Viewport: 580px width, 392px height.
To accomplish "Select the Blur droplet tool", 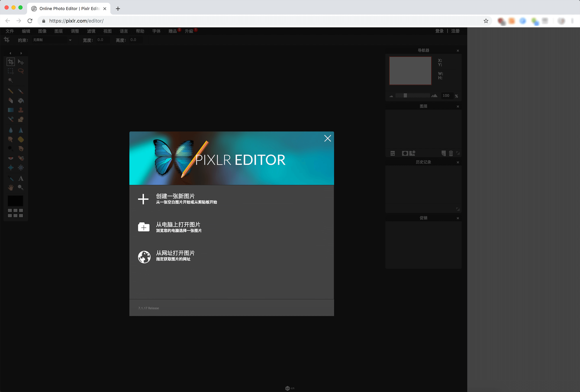I will tap(10, 130).
